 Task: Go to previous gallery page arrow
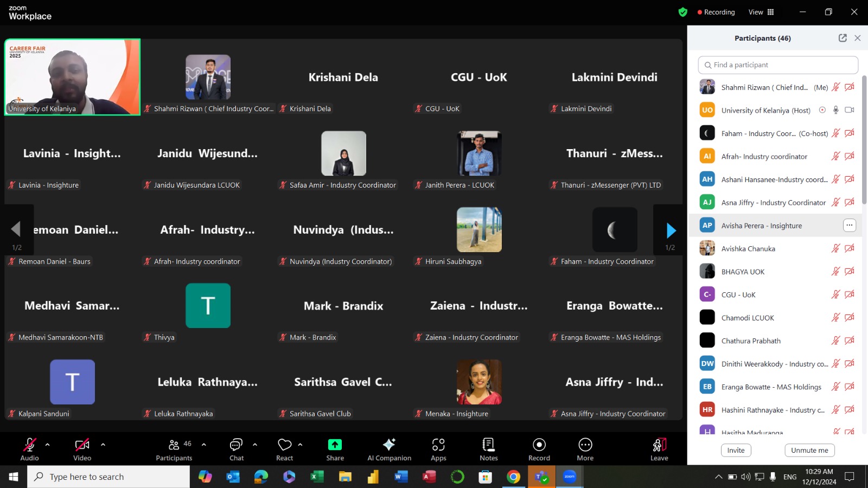coord(16,229)
